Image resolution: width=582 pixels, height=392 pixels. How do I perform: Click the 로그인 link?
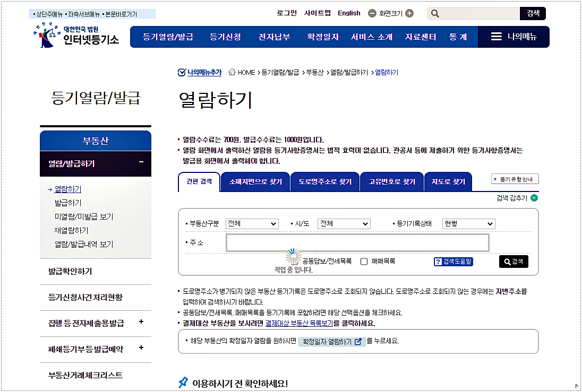(x=287, y=13)
